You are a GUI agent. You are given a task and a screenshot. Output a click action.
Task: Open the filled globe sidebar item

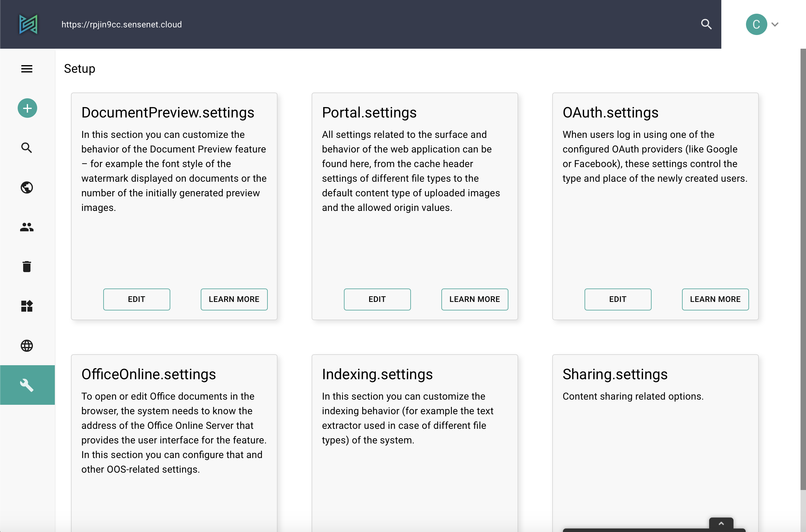pyautogui.click(x=27, y=187)
